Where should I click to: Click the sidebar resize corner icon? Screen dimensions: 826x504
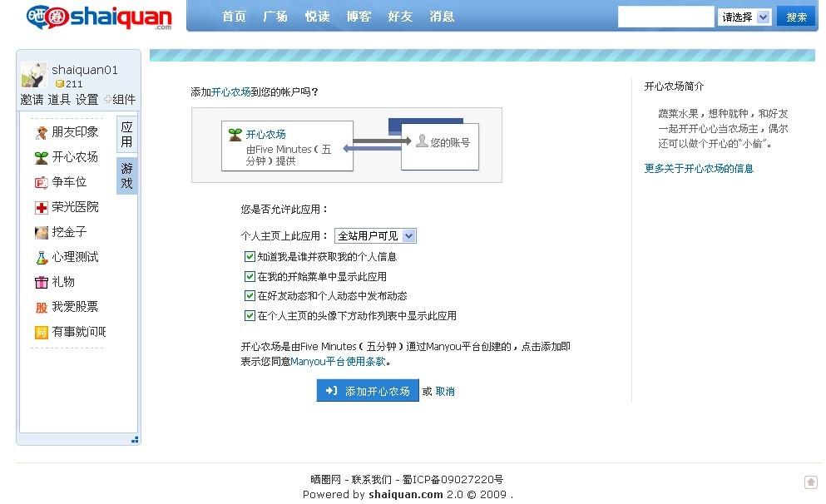click(135, 439)
